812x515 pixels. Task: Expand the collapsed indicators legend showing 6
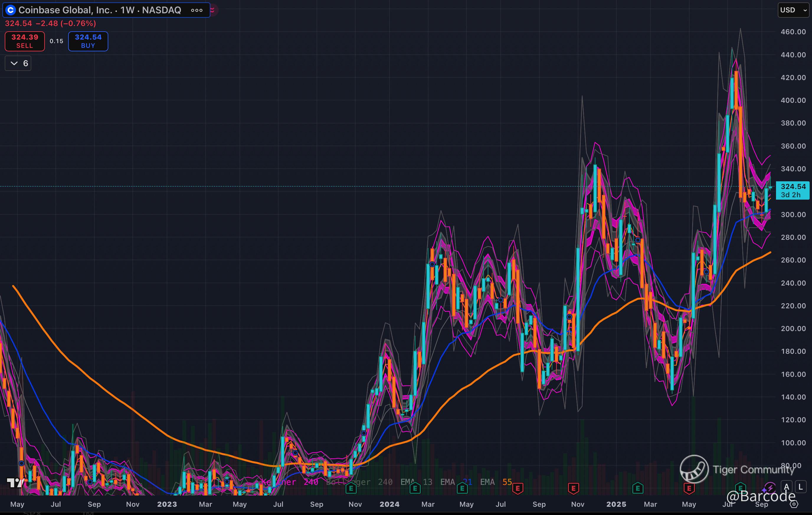(18, 63)
